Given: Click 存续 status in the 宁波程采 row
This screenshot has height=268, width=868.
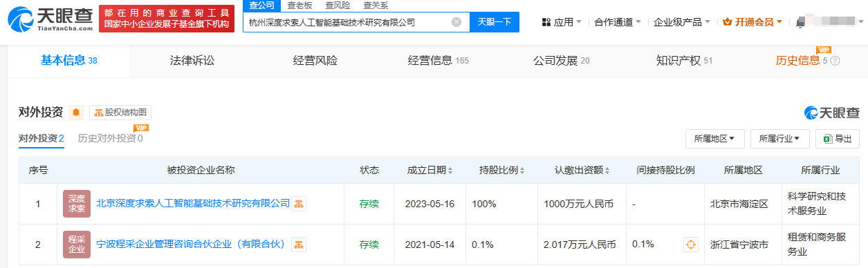Looking at the screenshot, I should (x=369, y=245).
